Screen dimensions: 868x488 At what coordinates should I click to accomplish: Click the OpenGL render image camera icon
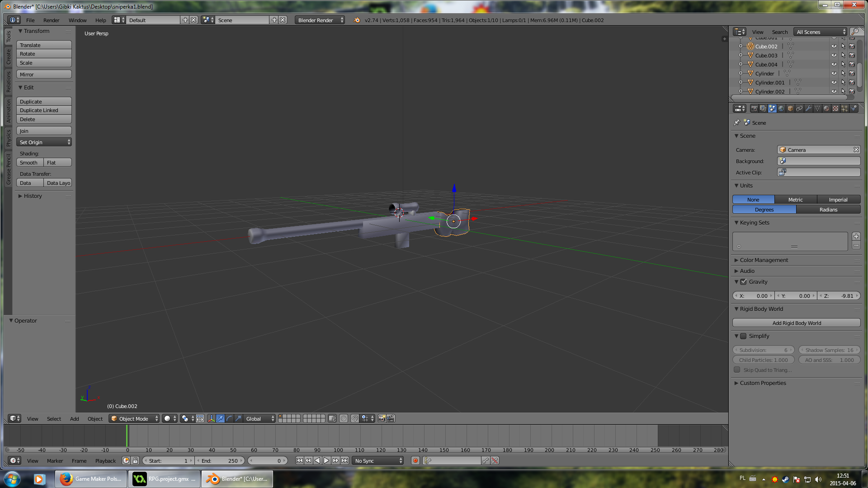(x=382, y=419)
